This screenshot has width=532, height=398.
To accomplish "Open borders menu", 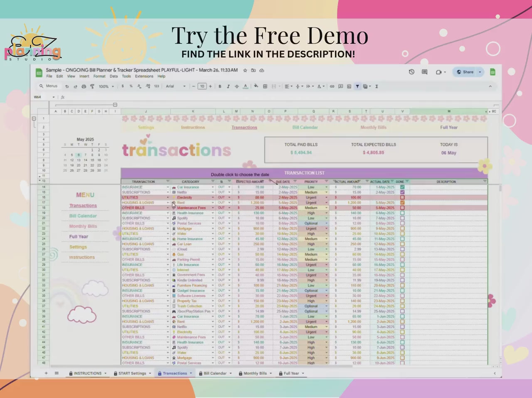I will click(265, 86).
